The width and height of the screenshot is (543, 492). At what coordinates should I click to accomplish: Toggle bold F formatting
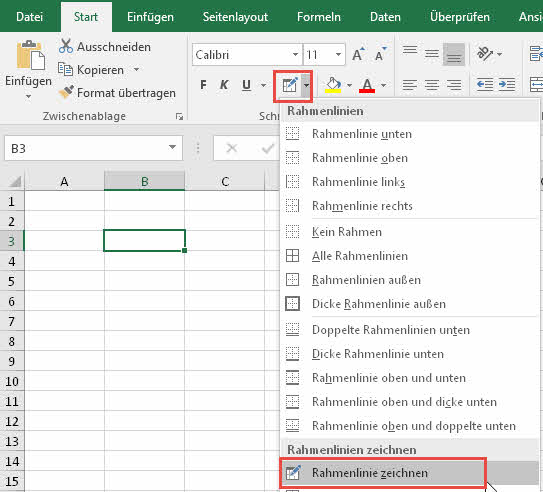point(203,85)
